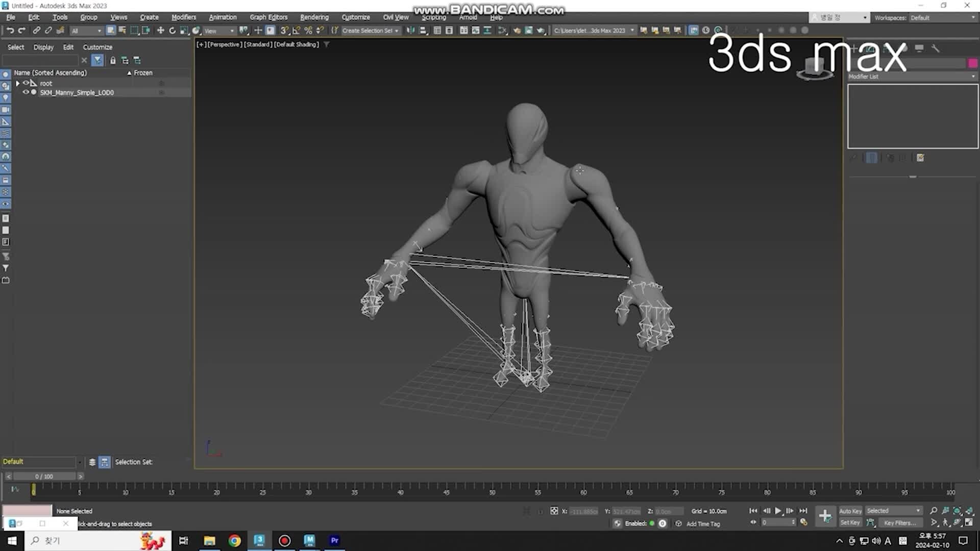Select the Move tool in toolbar
Viewport: 980px width, 551px height.
pyautogui.click(x=160, y=31)
